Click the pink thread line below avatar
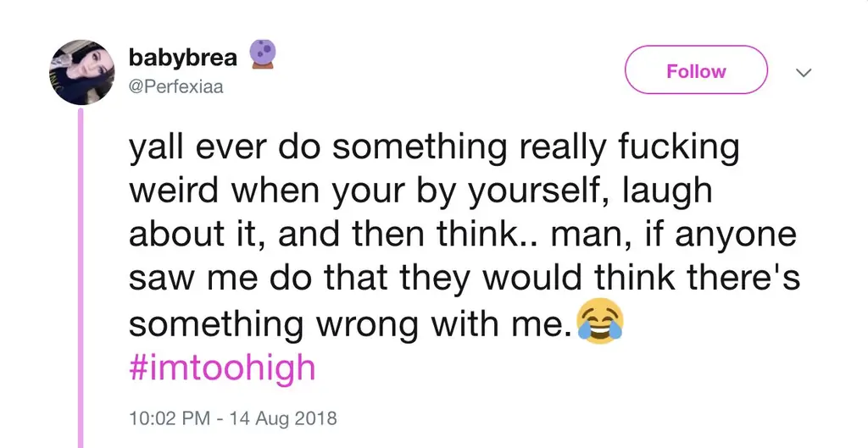Screen dimensions: 868x448 [81, 278]
